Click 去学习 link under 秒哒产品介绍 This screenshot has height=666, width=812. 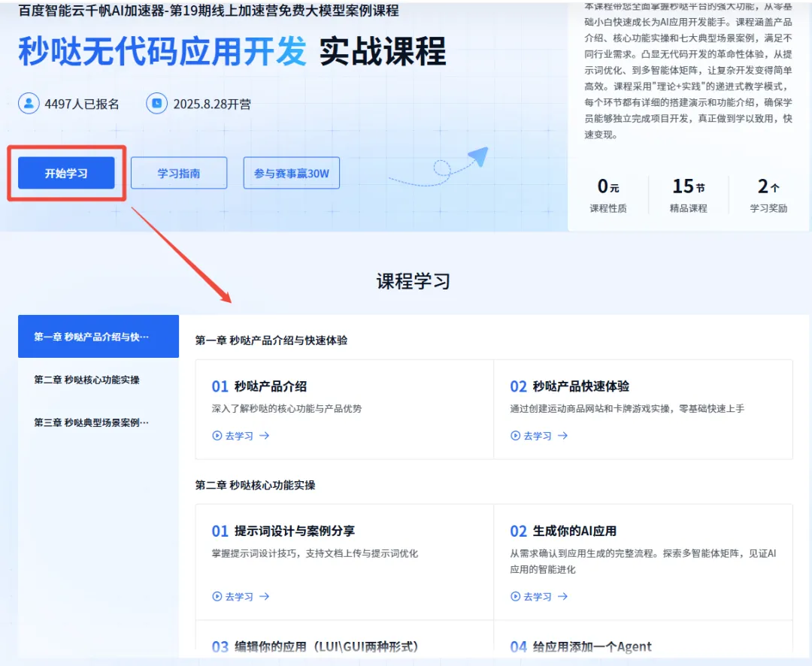[x=239, y=436]
